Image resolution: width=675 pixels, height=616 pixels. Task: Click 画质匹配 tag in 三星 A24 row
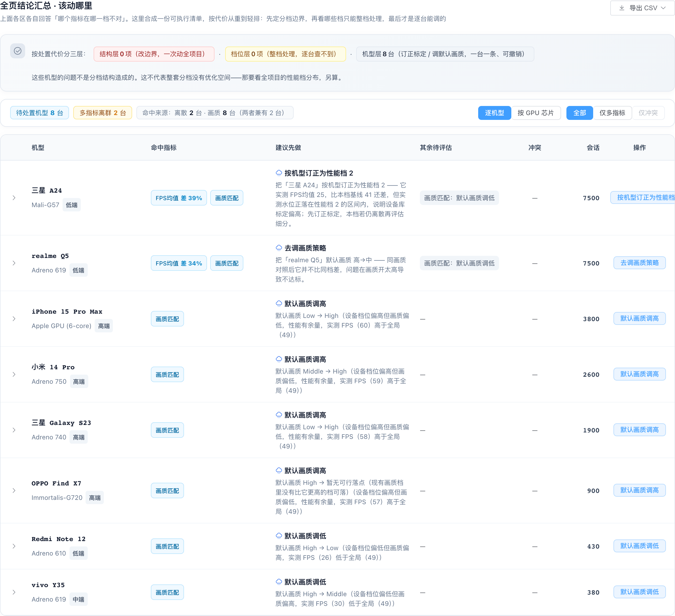[x=227, y=198]
